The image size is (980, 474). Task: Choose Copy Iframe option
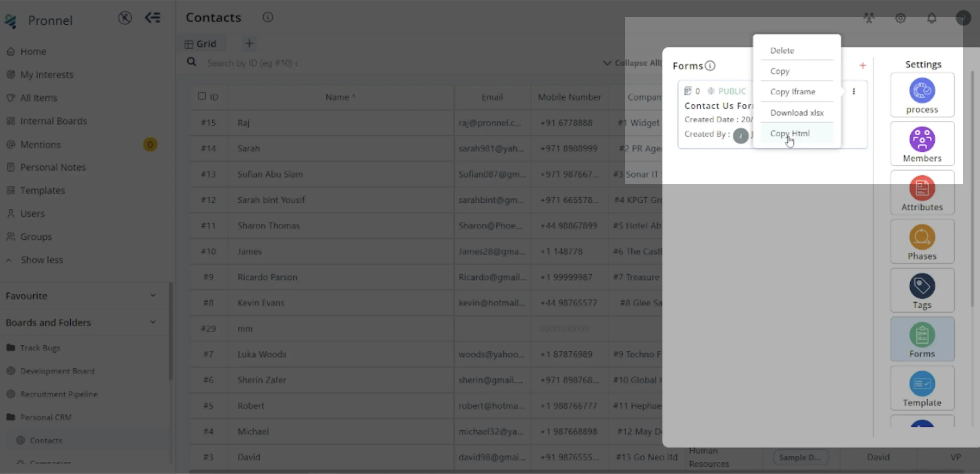(792, 92)
